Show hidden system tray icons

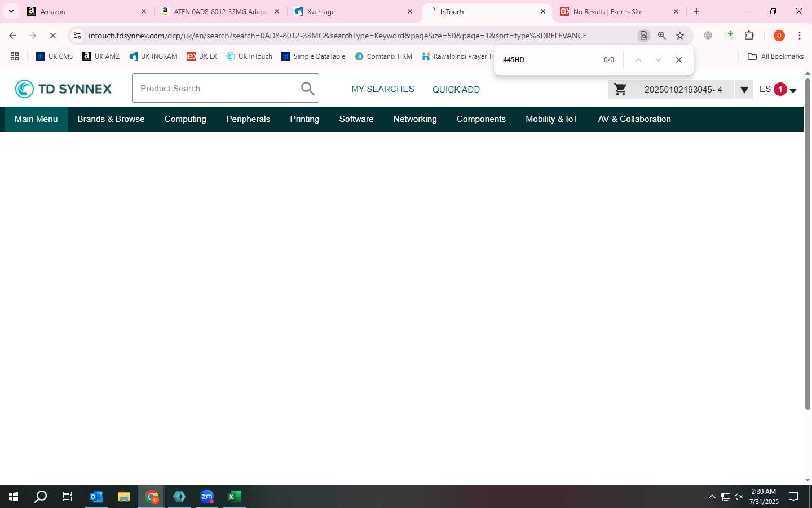712,497
